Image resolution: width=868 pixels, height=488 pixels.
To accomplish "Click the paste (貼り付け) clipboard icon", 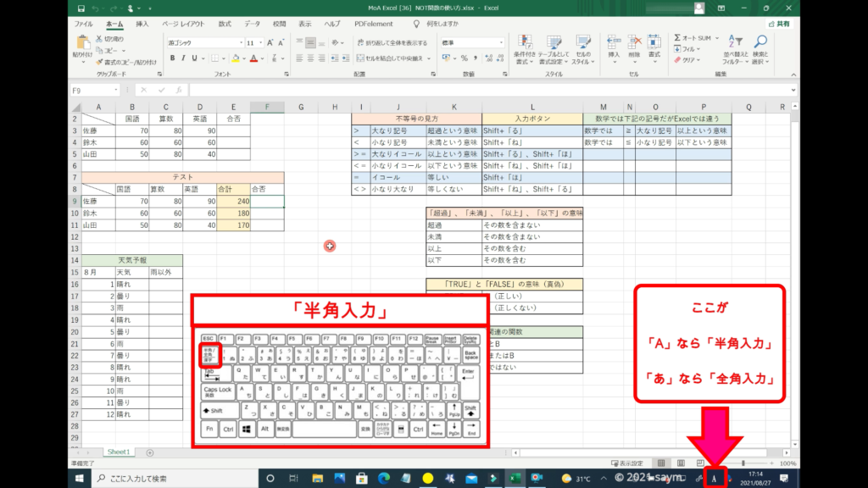I will (x=83, y=44).
